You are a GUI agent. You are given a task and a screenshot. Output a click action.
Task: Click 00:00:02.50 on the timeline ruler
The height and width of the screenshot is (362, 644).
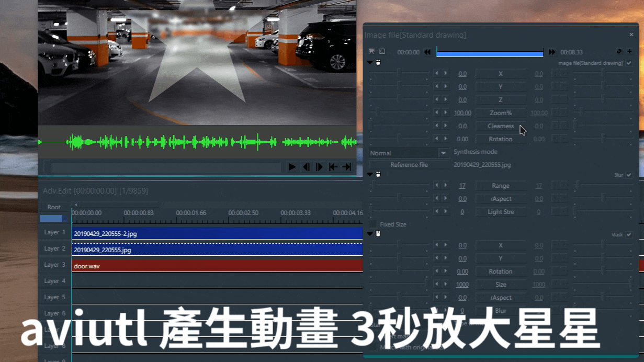pos(243,213)
